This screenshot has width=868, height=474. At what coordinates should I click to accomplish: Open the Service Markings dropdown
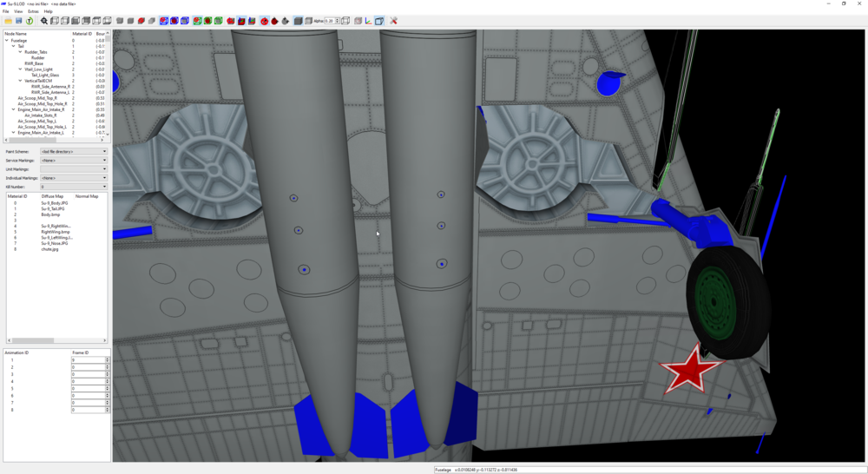tap(74, 160)
